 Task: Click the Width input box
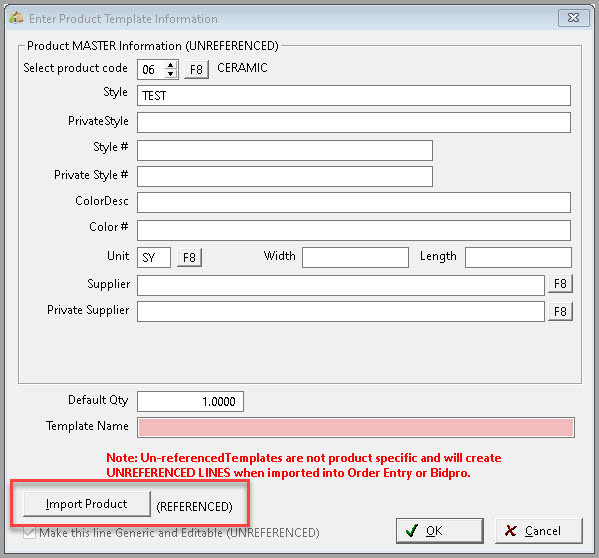(x=355, y=257)
